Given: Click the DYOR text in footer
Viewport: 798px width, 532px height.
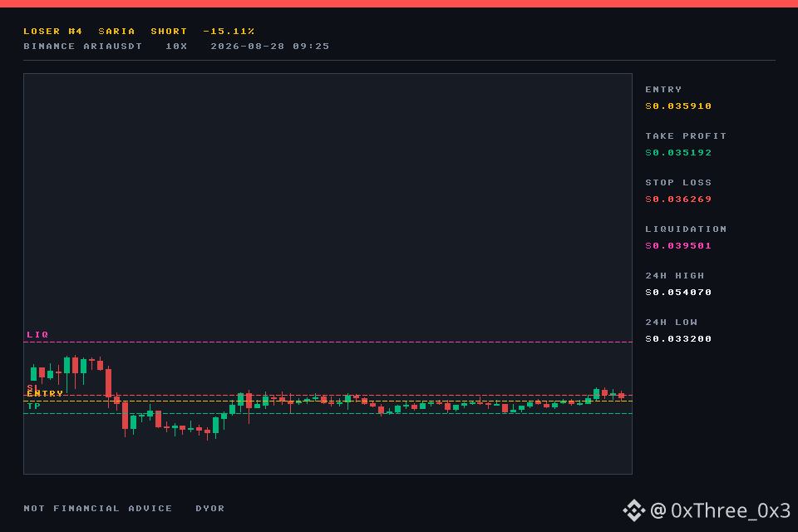Looking at the screenshot, I should (x=210, y=509).
